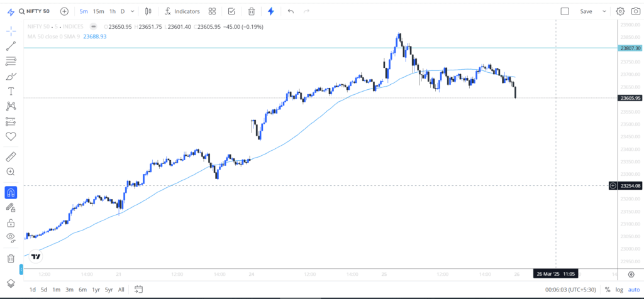Set date range to 1yr
The width and height of the screenshot is (644, 299).
tap(96, 290)
